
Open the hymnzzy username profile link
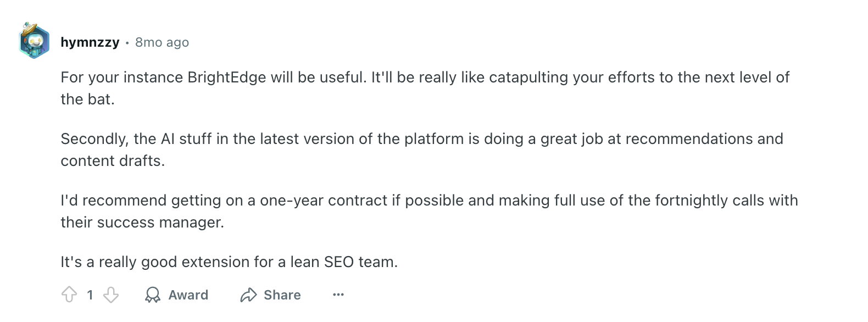[90, 42]
